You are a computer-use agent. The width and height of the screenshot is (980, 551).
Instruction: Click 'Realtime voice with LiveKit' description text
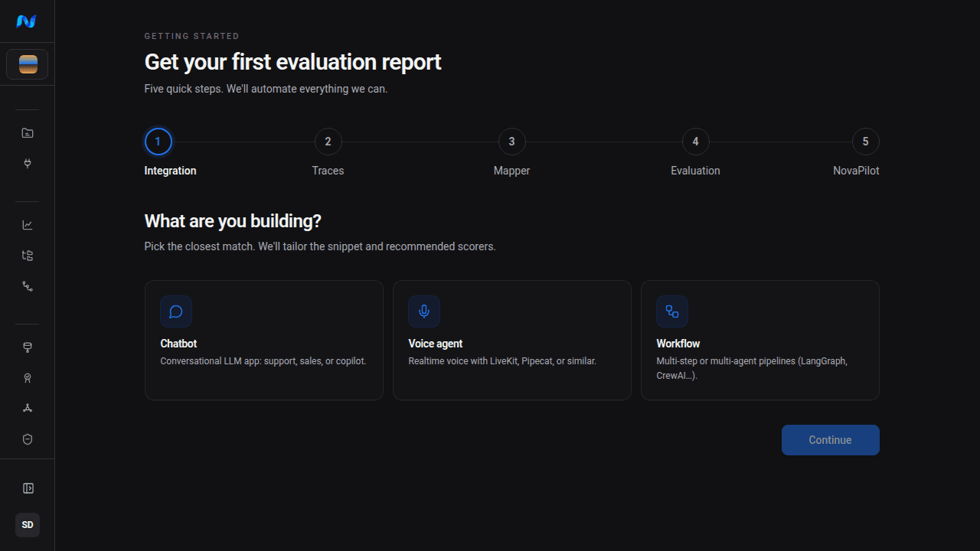(502, 360)
